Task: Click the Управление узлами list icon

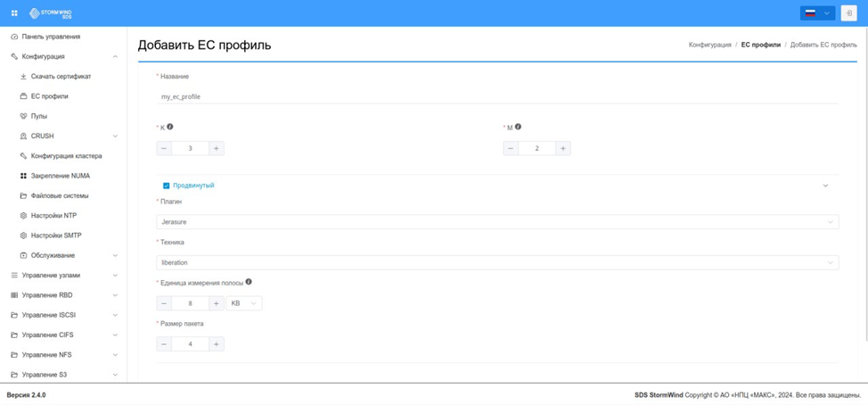Action: pyautogui.click(x=14, y=276)
